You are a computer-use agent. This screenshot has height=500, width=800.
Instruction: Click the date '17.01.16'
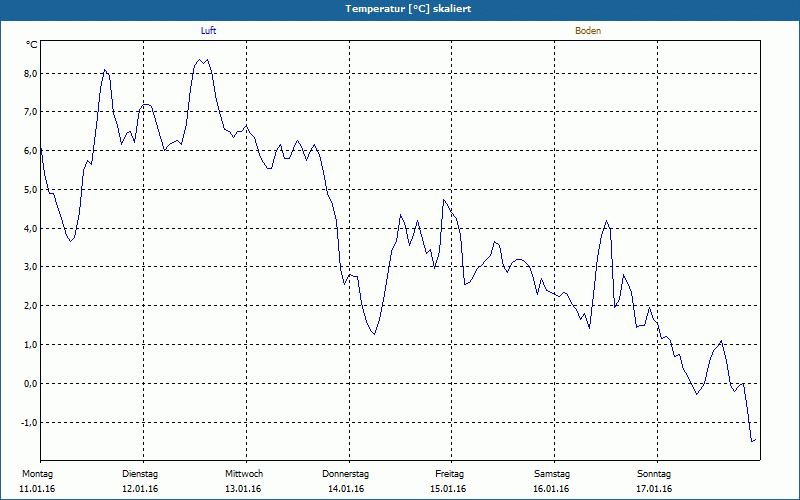[x=654, y=489]
